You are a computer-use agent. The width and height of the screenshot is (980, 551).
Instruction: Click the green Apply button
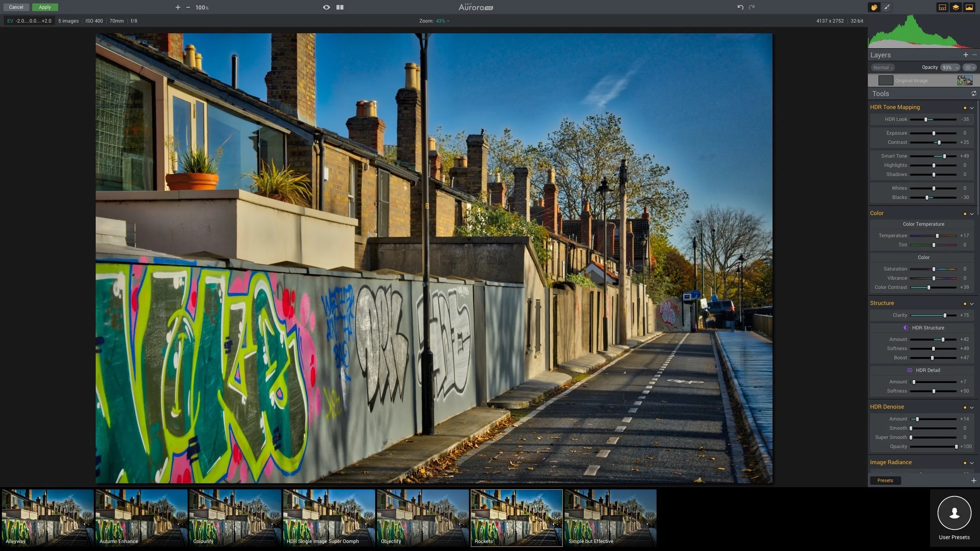pyautogui.click(x=45, y=7)
